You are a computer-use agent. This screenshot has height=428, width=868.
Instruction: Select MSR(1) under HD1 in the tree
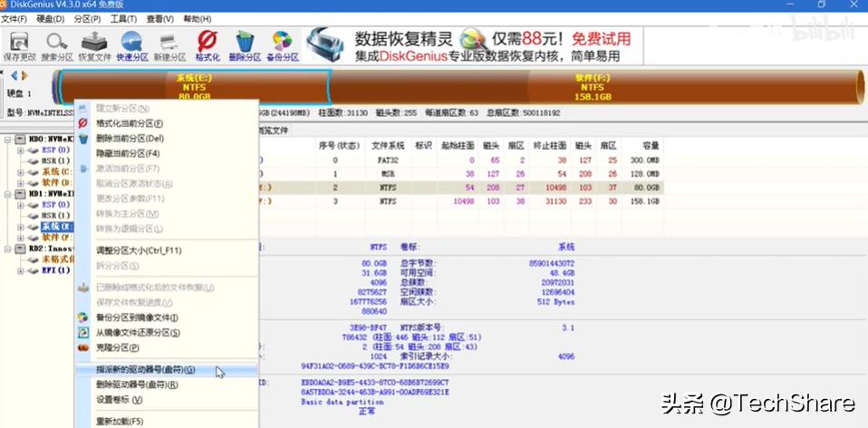point(56,216)
